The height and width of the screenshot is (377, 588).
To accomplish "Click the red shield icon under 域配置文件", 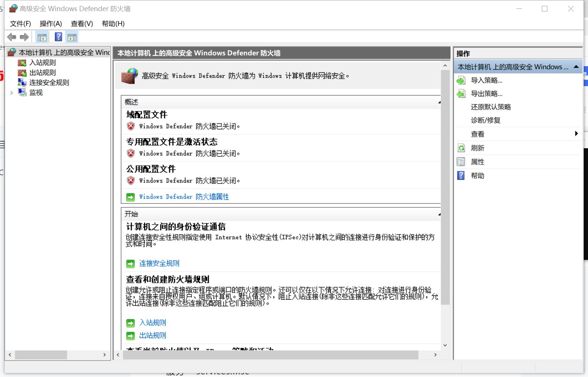I will (131, 126).
